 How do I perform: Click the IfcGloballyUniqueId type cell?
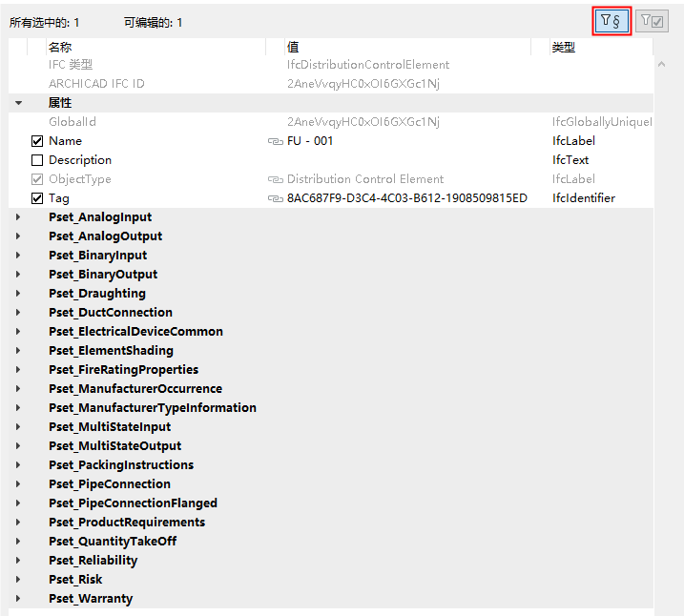point(602,122)
